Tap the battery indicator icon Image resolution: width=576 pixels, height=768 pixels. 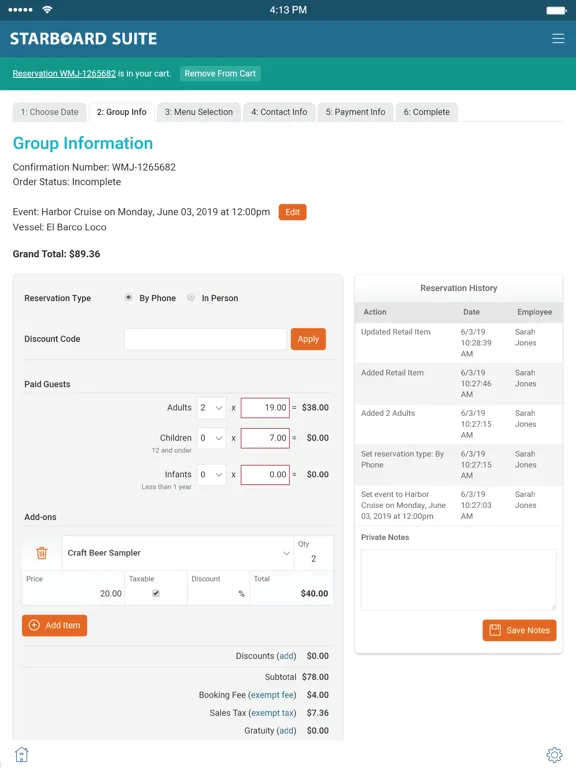point(556,10)
